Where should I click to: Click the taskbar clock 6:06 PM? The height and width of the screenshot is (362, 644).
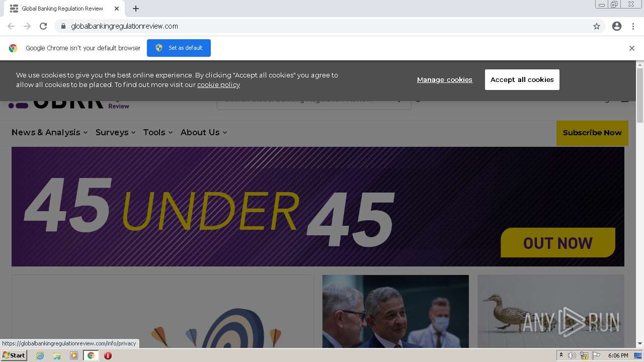pyautogui.click(x=618, y=355)
